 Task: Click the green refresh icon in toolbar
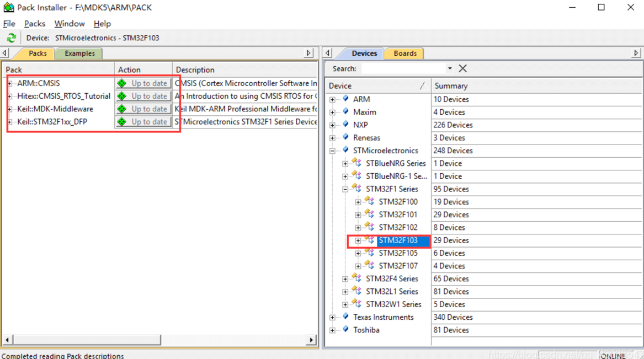tap(11, 38)
